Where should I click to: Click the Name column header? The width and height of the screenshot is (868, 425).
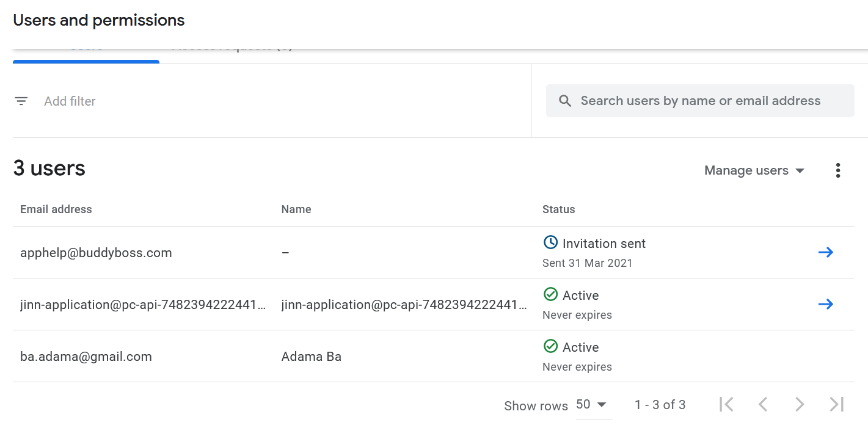click(296, 209)
